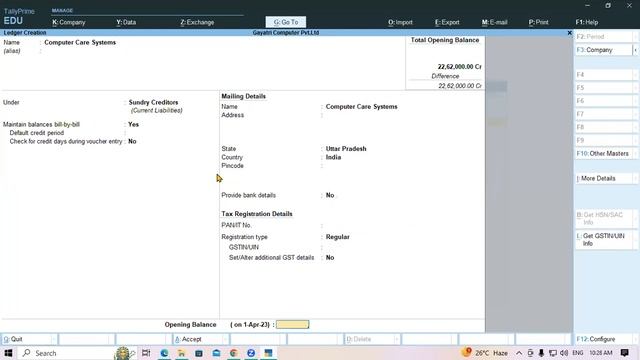Click F3: Company button in side panel
This screenshot has height=360, width=640.
[x=604, y=50]
